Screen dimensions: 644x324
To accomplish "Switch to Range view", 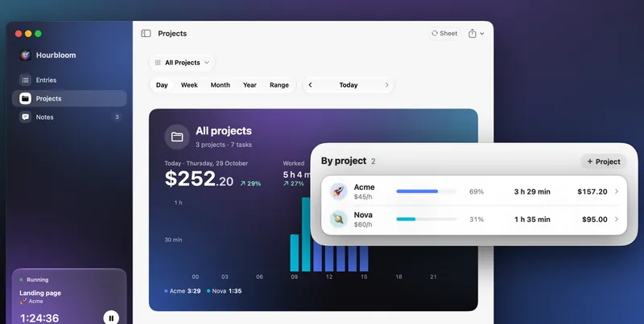I will coord(279,85).
